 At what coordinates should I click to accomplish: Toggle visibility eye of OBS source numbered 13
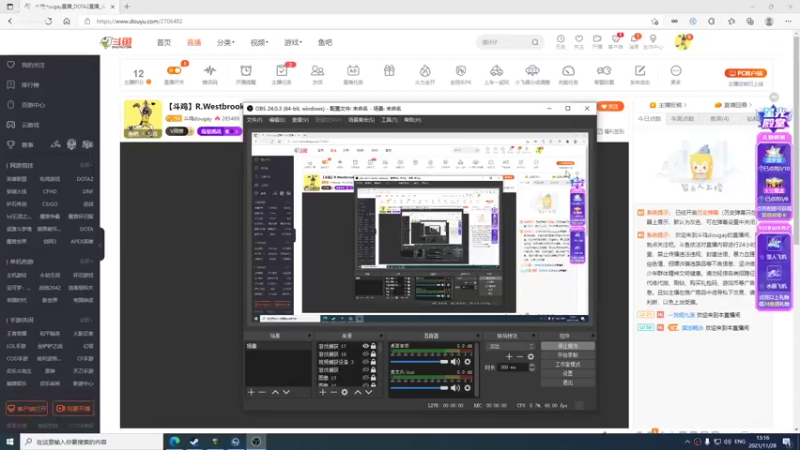tap(365, 378)
